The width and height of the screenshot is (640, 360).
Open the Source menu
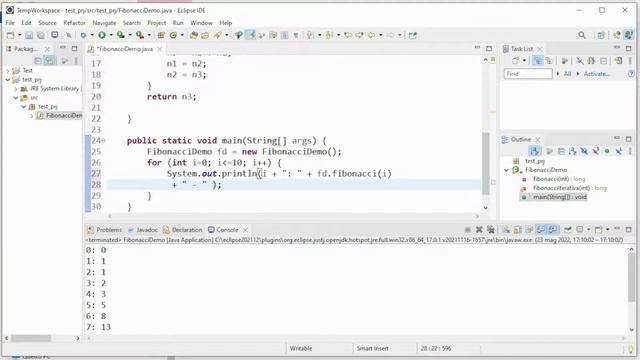coord(47,23)
